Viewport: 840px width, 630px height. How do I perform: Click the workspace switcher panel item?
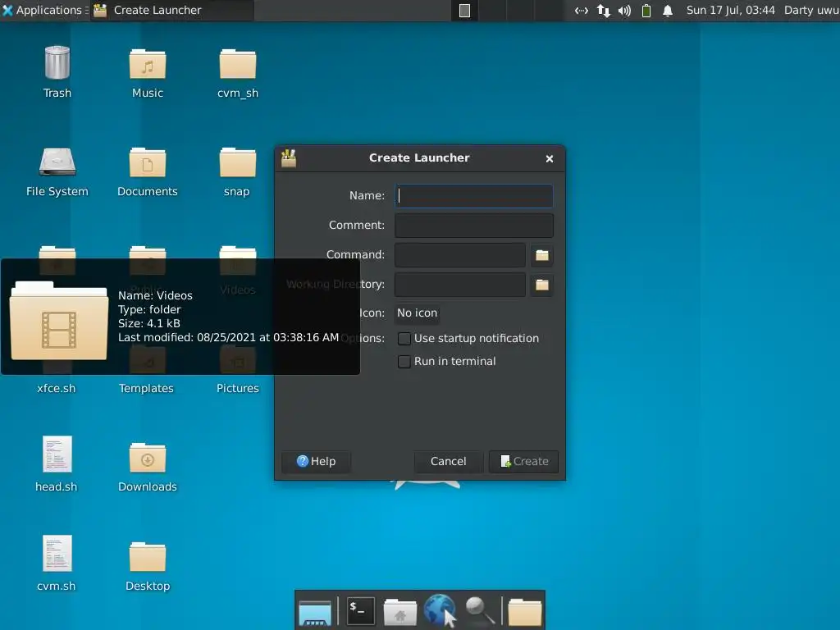[464, 10]
